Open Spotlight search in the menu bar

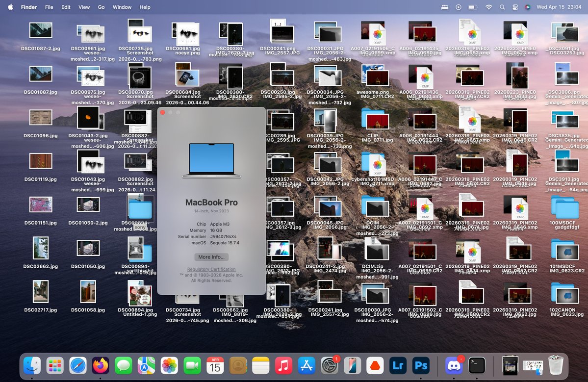(x=502, y=7)
